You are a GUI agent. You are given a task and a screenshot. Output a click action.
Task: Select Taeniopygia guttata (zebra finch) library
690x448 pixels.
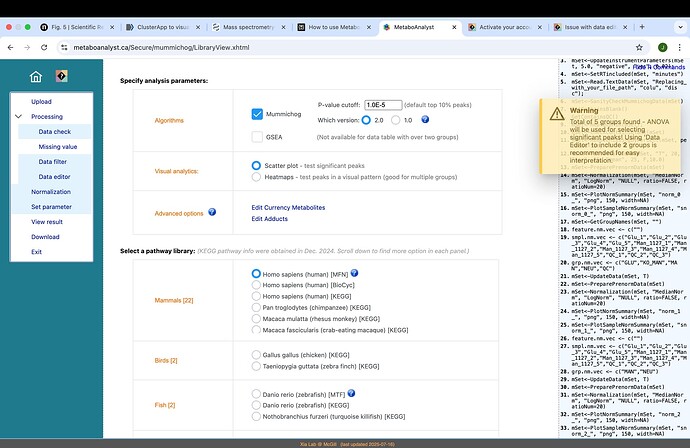pos(256,366)
